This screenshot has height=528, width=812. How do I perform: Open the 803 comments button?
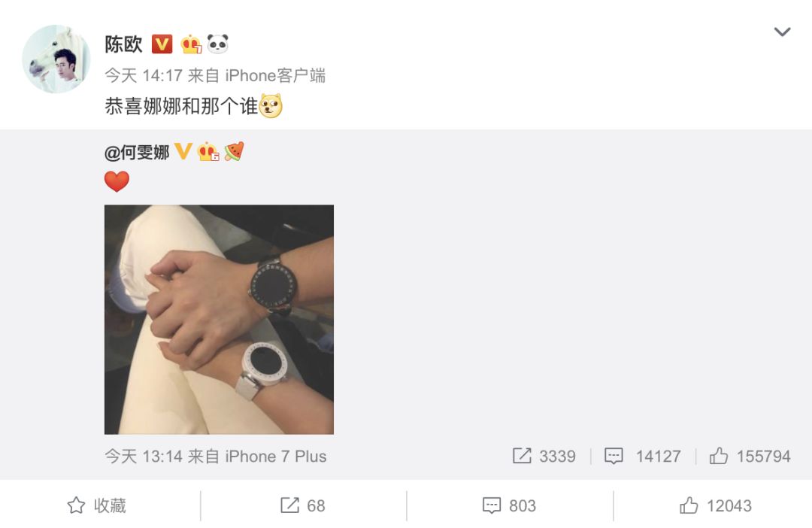[x=509, y=505]
